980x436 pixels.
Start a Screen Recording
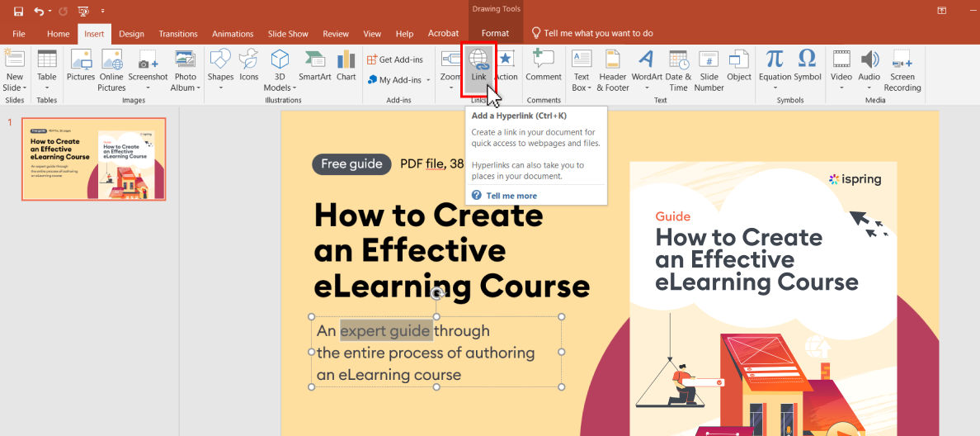(902, 70)
